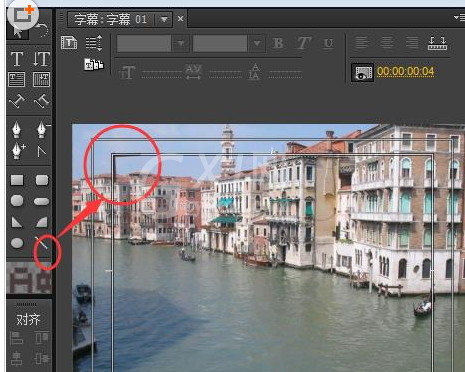The image size is (465, 372).
Task: Select the Rotation tool
Action: (x=42, y=30)
